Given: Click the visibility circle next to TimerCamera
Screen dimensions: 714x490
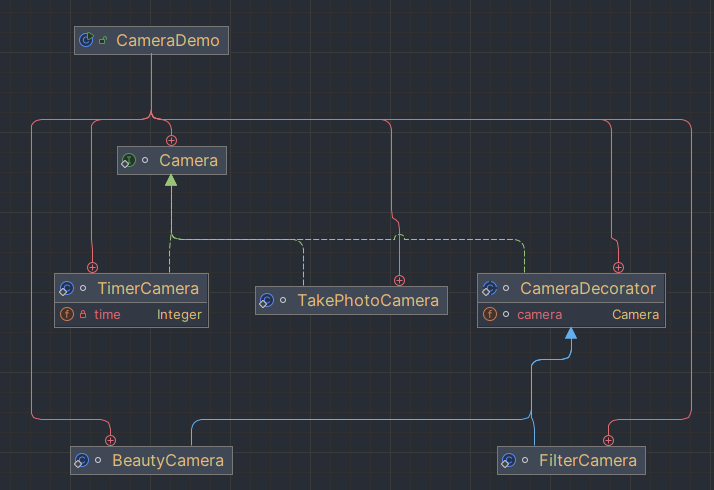Looking at the screenshot, I should 83,288.
